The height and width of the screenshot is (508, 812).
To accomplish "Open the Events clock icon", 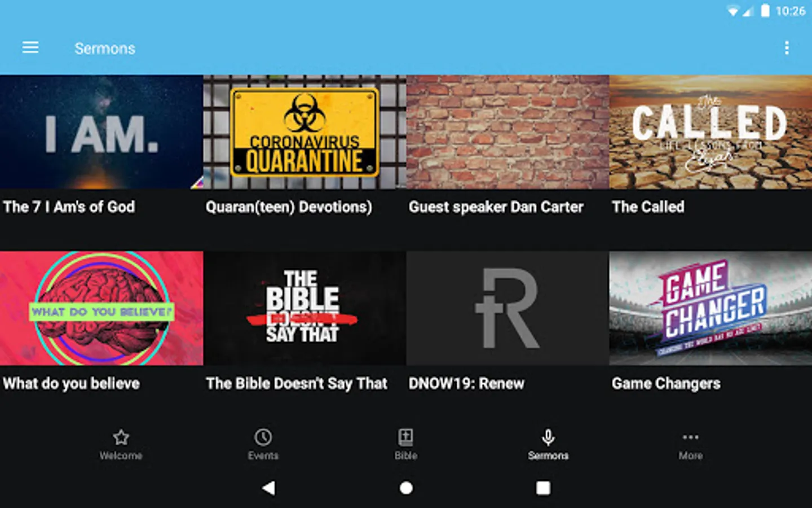I will click(x=263, y=437).
